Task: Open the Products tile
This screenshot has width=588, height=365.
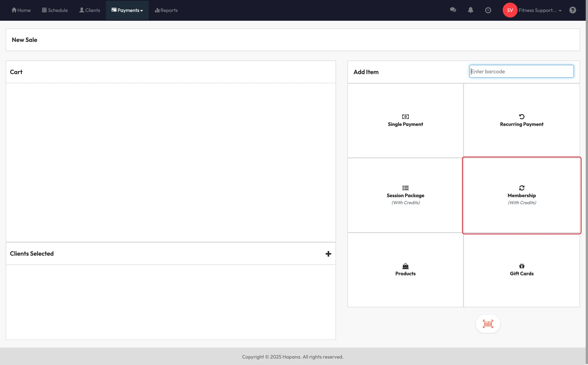Action: [405, 270]
